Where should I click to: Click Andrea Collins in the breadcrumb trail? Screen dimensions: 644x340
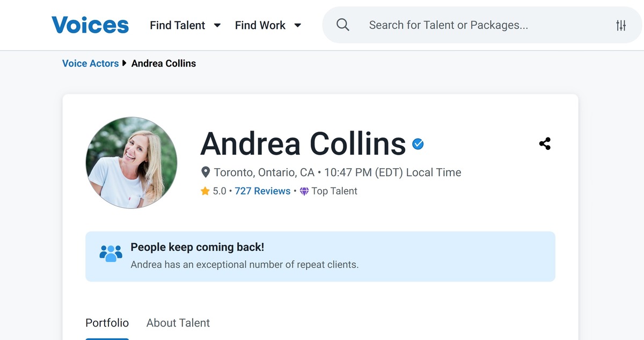(164, 63)
